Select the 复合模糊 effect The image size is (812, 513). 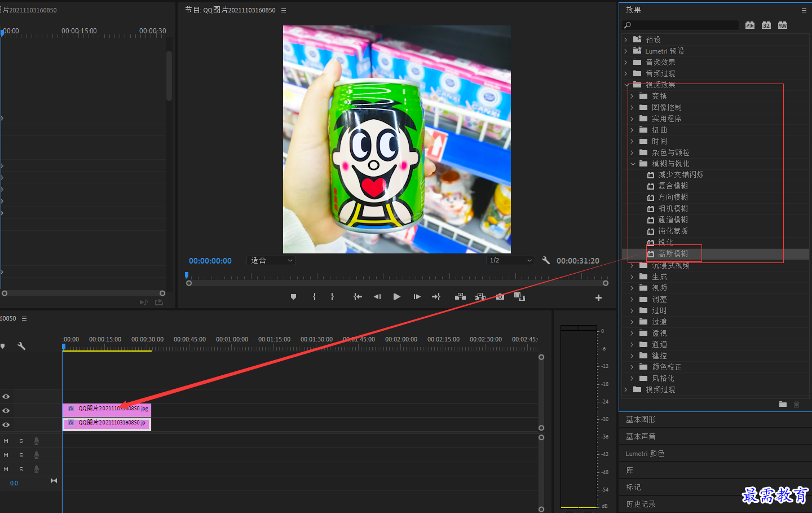click(673, 186)
